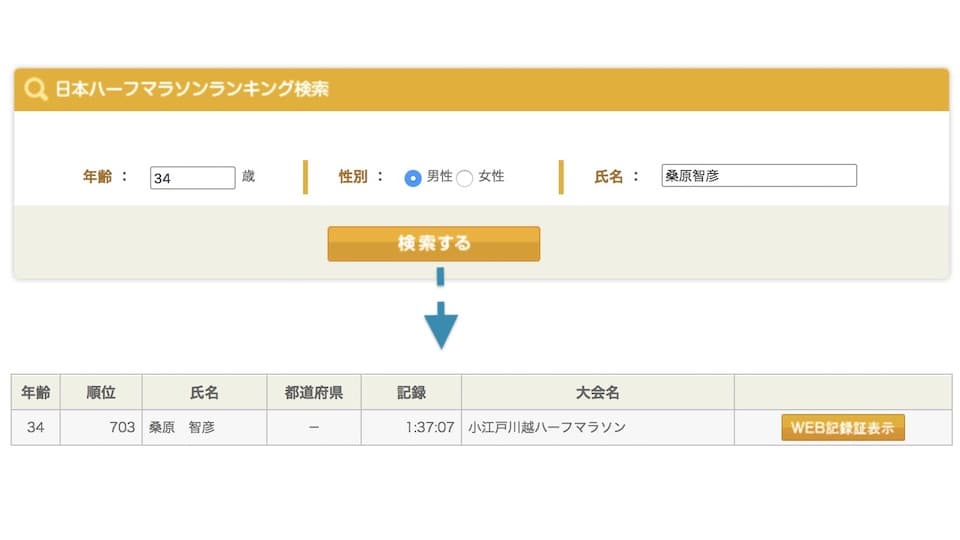Click the 桑原 智彦 name in results
960x540 pixels.
pyautogui.click(x=182, y=427)
